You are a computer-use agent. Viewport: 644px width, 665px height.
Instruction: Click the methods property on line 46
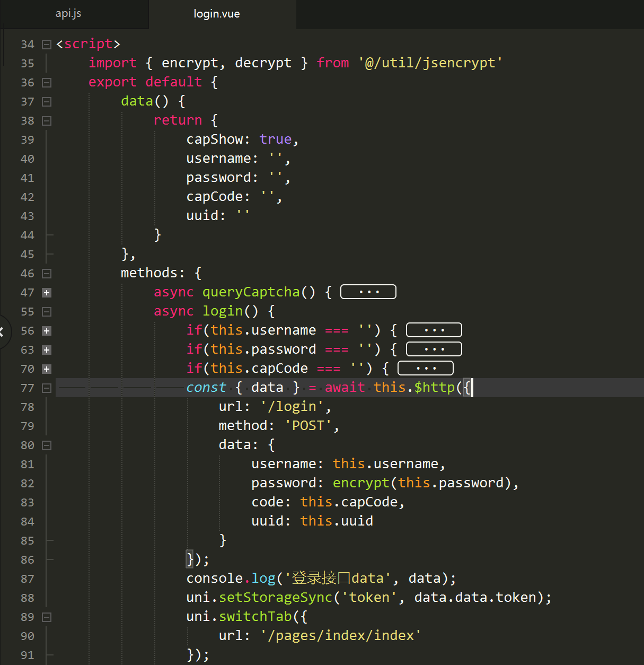149,273
